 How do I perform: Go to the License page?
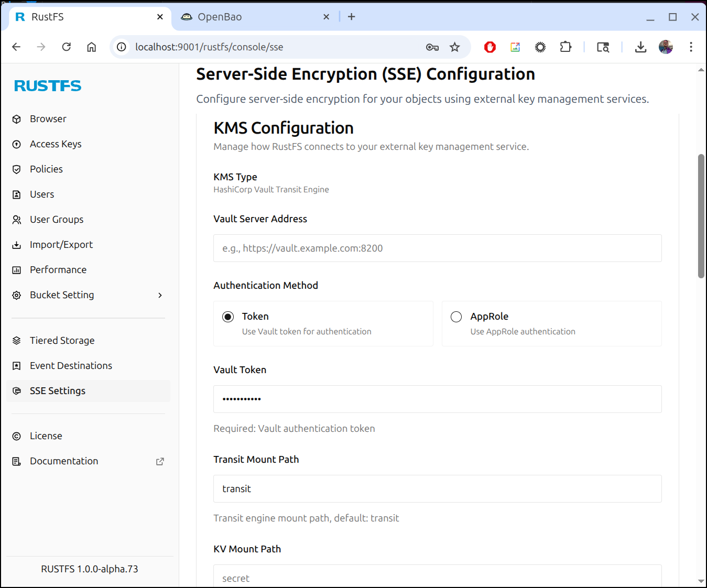coord(46,436)
